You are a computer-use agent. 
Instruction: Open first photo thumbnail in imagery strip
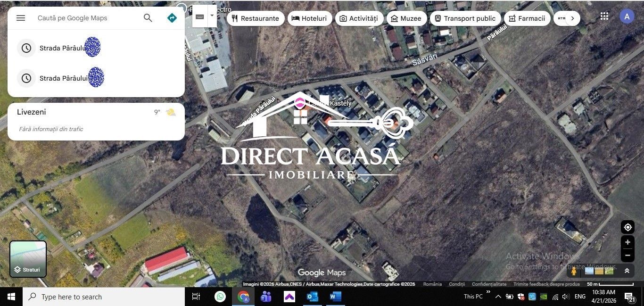589,271
